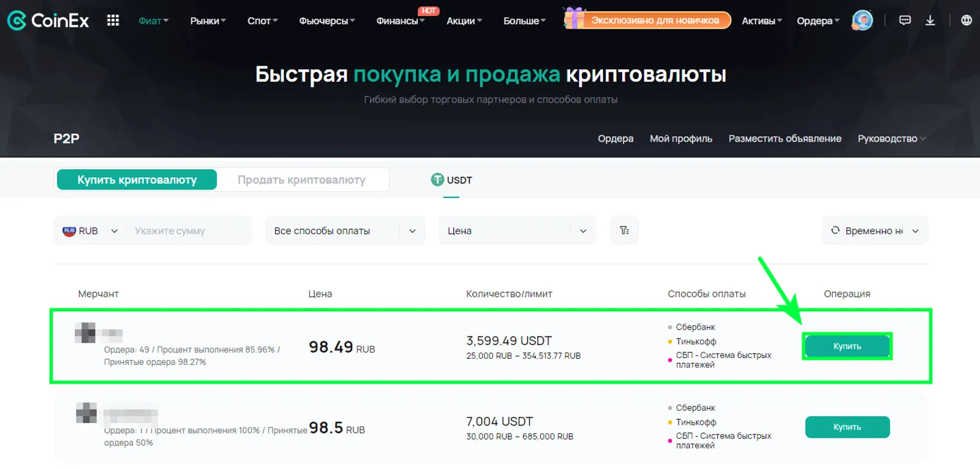Click the download app icon
Viewport: 980px width, 469px height.
point(930,20)
